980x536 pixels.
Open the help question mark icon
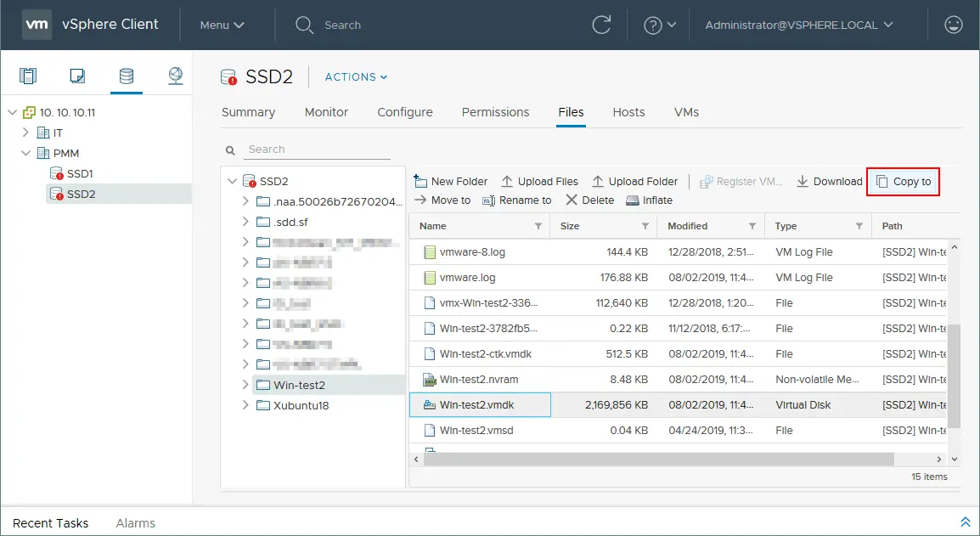pos(652,25)
